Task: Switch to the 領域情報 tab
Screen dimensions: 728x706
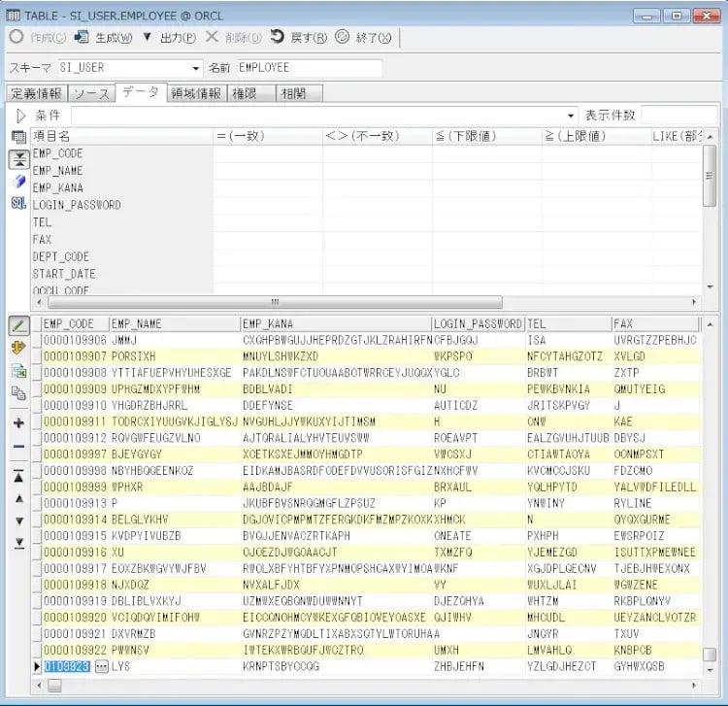Action: tap(196, 93)
